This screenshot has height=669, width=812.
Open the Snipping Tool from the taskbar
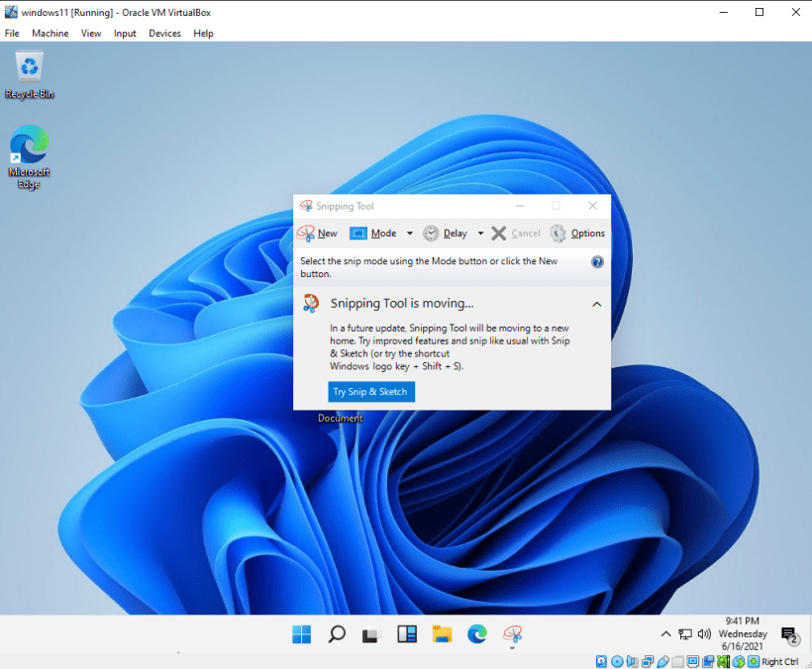[513, 634]
